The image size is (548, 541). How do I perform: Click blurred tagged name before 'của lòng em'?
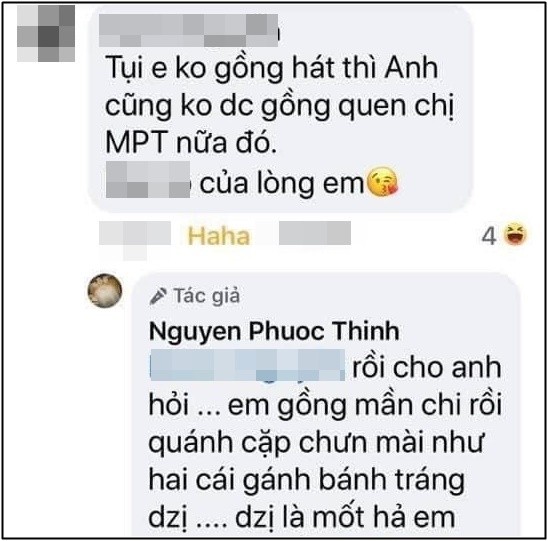click(x=148, y=180)
